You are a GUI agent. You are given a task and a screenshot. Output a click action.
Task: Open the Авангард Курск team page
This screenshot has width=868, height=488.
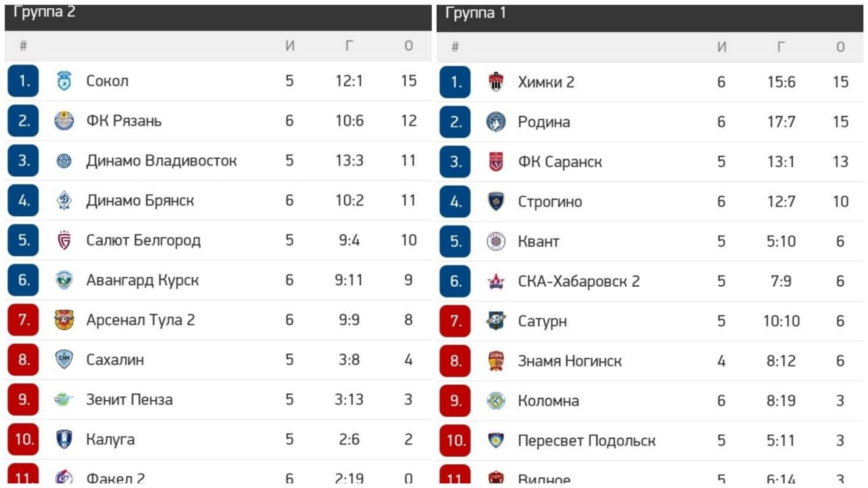tap(142, 280)
